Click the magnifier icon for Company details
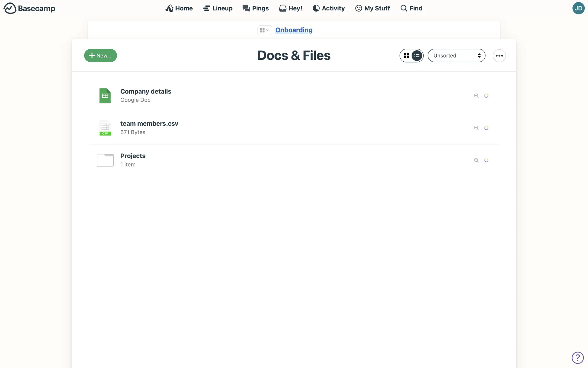This screenshot has height=368, width=588. click(x=476, y=96)
